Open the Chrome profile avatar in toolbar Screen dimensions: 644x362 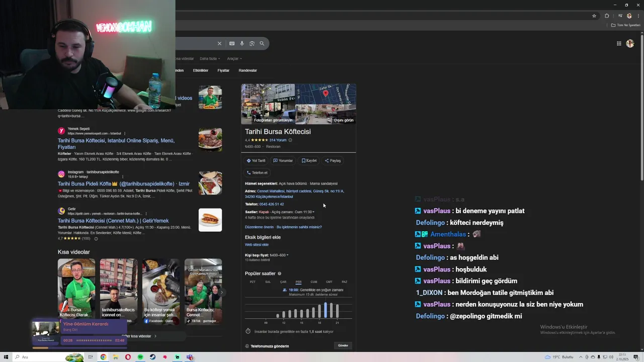[629, 16]
